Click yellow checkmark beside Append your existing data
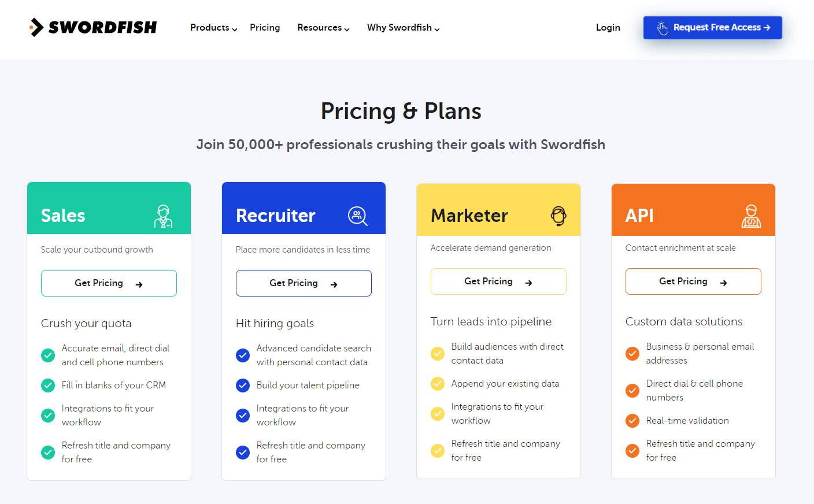814x504 pixels. click(438, 384)
